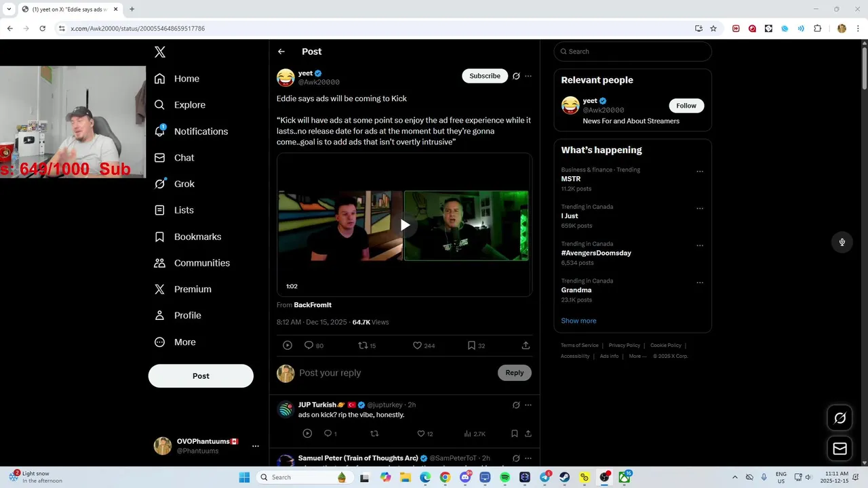
Task: Open Premium in the sidebar
Action: 183,289
